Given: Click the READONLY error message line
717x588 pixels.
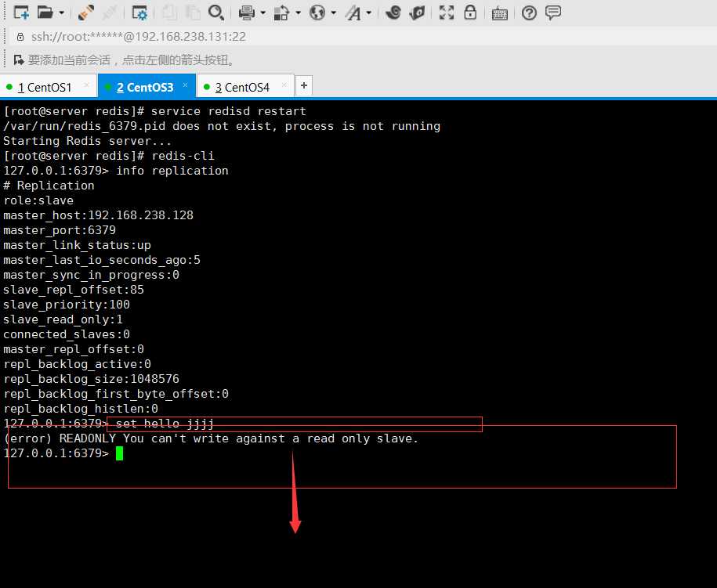Looking at the screenshot, I should (211, 438).
